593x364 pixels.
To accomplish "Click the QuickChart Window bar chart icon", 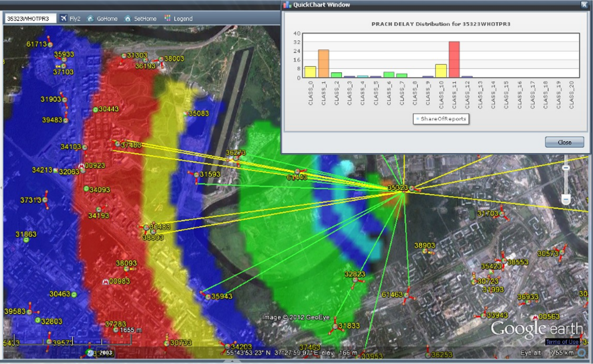I will (287, 5).
